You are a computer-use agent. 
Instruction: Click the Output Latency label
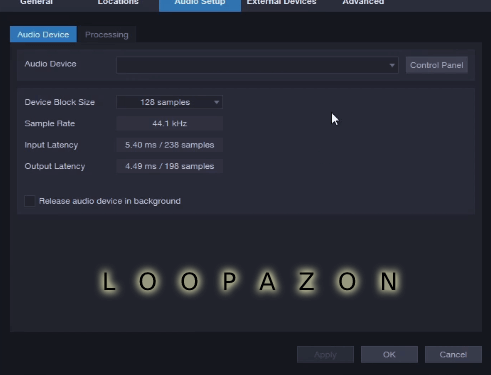click(55, 166)
